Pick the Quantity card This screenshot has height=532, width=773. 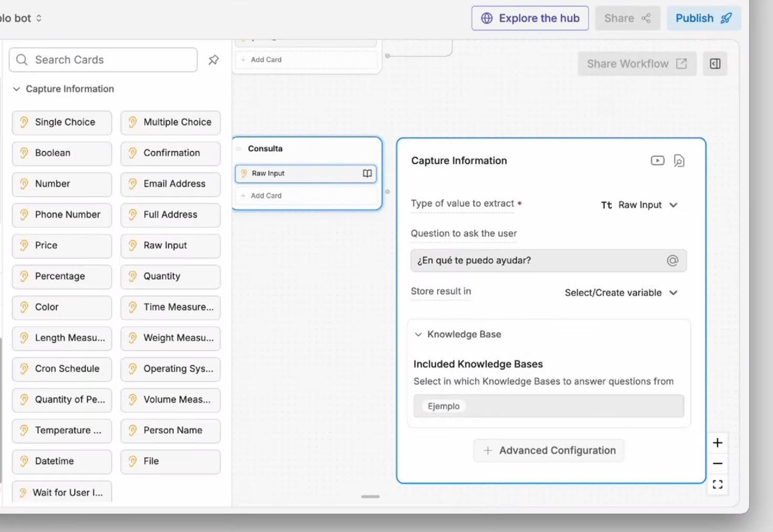coord(170,277)
